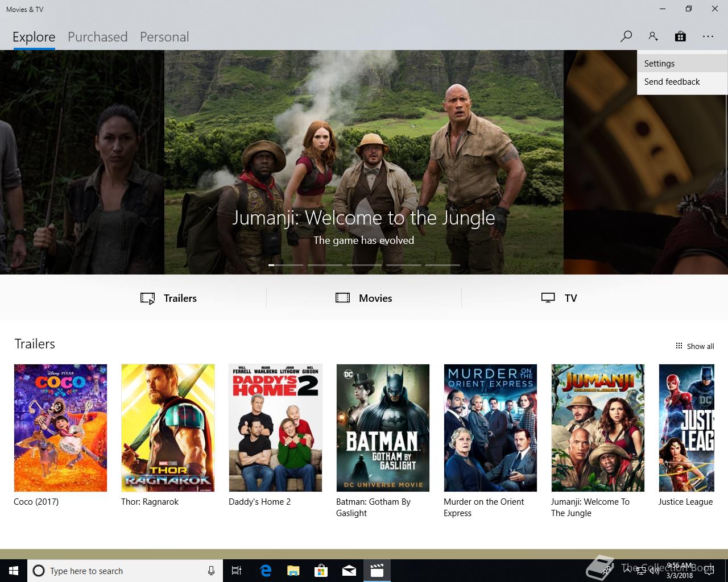Click the taskbar search box
728x582 pixels.
point(124,571)
